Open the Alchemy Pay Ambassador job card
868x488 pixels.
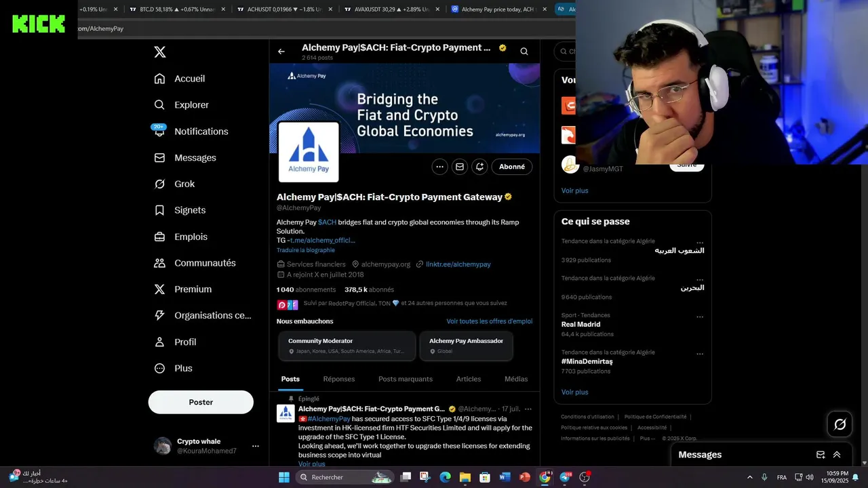[x=466, y=346]
